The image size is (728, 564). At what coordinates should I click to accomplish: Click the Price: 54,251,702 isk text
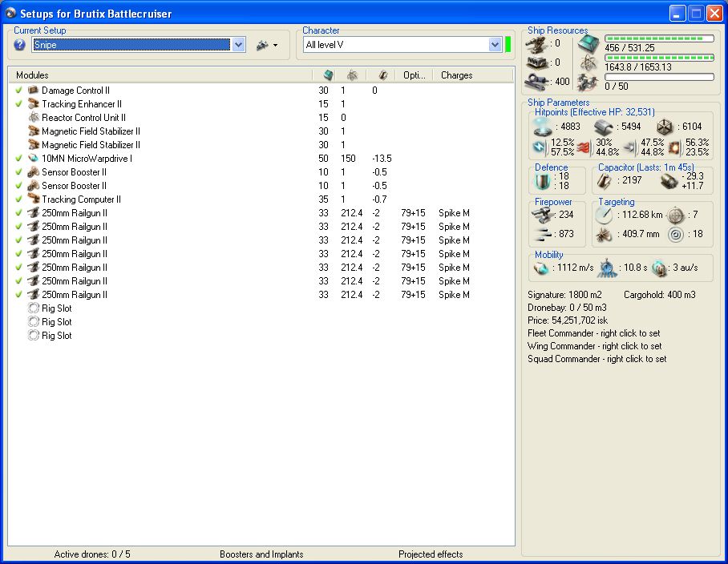pos(568,320)
